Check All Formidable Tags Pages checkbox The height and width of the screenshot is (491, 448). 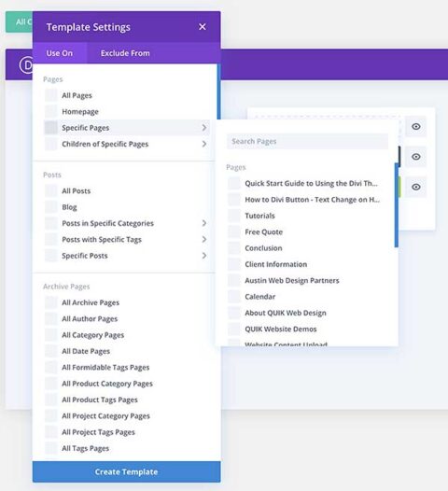pos(50,367)
